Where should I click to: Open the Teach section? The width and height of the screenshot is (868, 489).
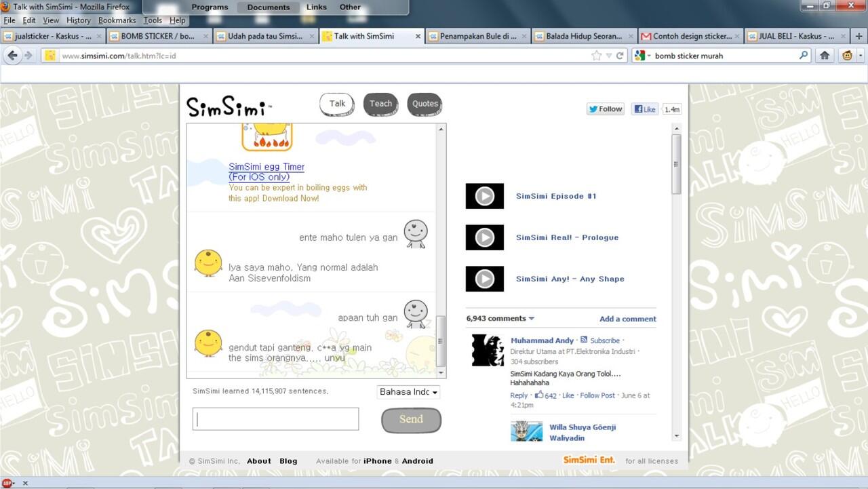click(380, 104)
